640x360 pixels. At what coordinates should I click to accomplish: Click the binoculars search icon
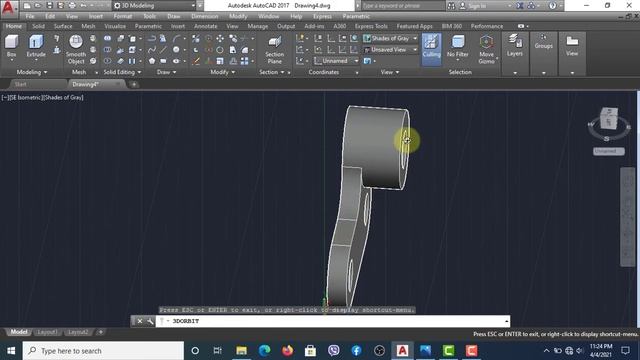pyautogui.click(x=451, y=6)
